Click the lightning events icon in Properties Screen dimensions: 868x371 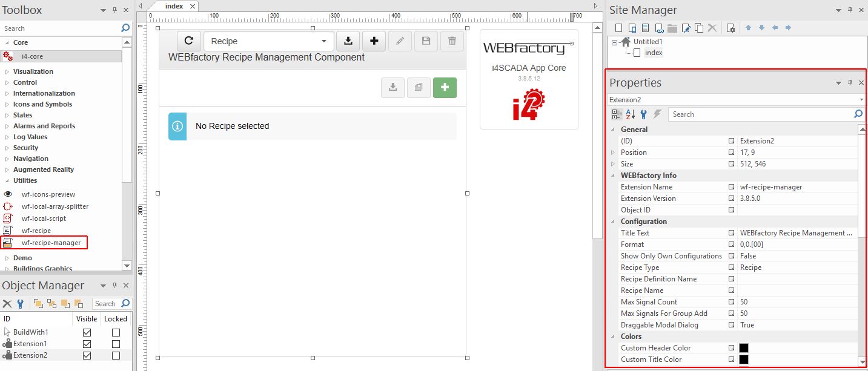click(x=657, y=114)
